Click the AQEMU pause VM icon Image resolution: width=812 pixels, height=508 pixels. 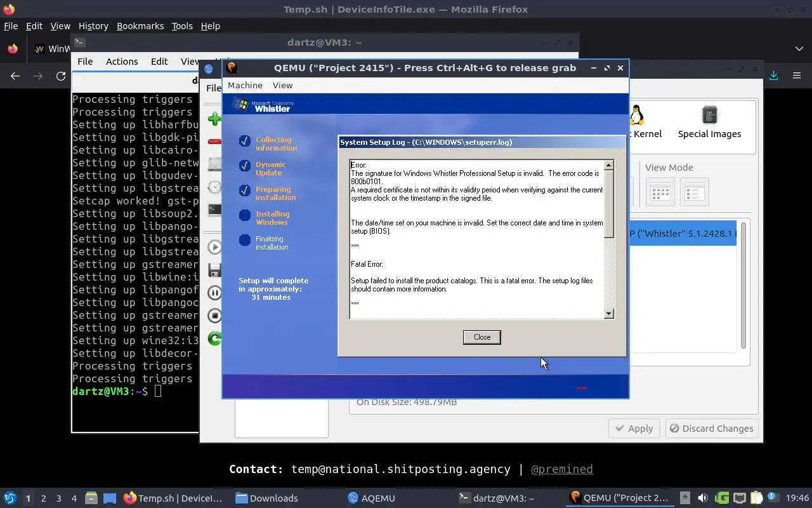214,293
